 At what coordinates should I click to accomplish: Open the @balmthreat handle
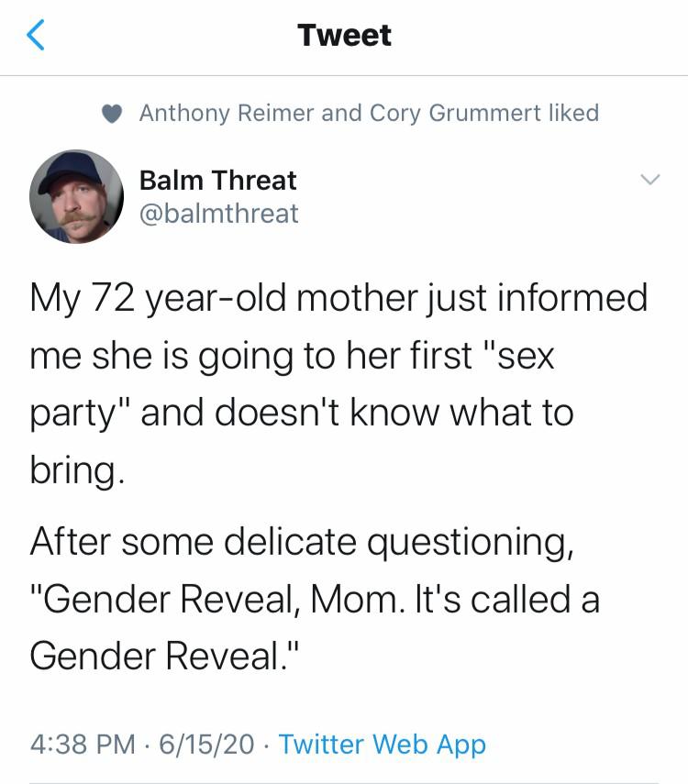point(218,214)
